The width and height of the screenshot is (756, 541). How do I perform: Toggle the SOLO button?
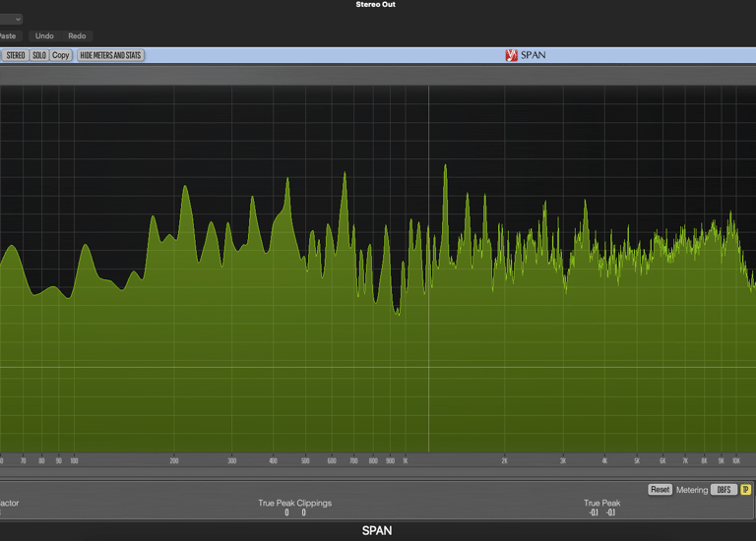point(39,55)
